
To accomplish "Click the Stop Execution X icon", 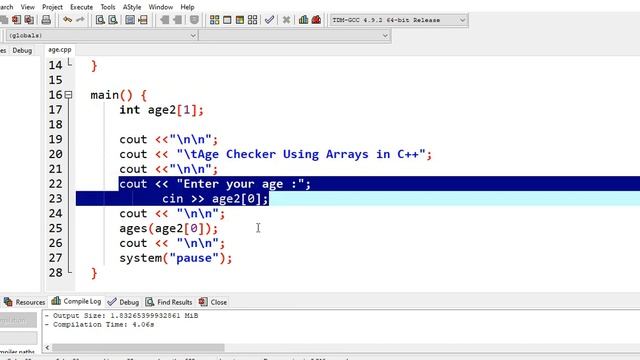I will point(287,20).
